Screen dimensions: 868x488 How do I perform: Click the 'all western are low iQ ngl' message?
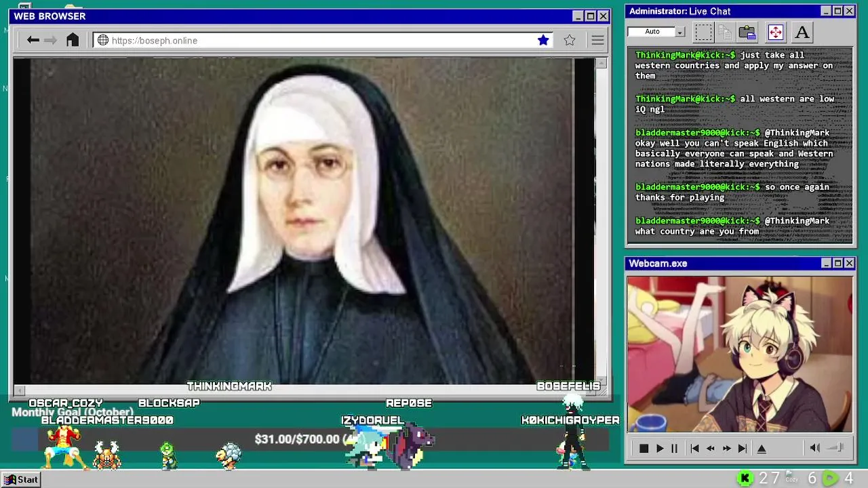pos(734,104)
